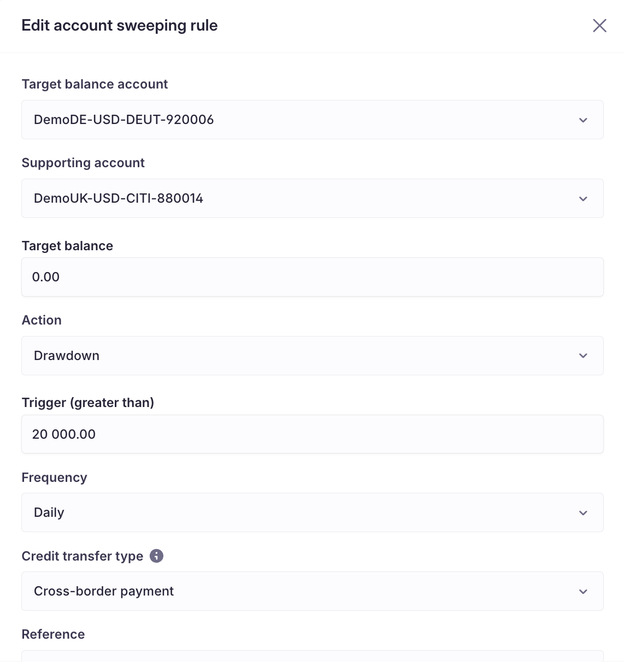Click the chevron arrow in Supporting account field
This screenshot has width=624, height=672.
pyautogui.click(x=583, y=199)
